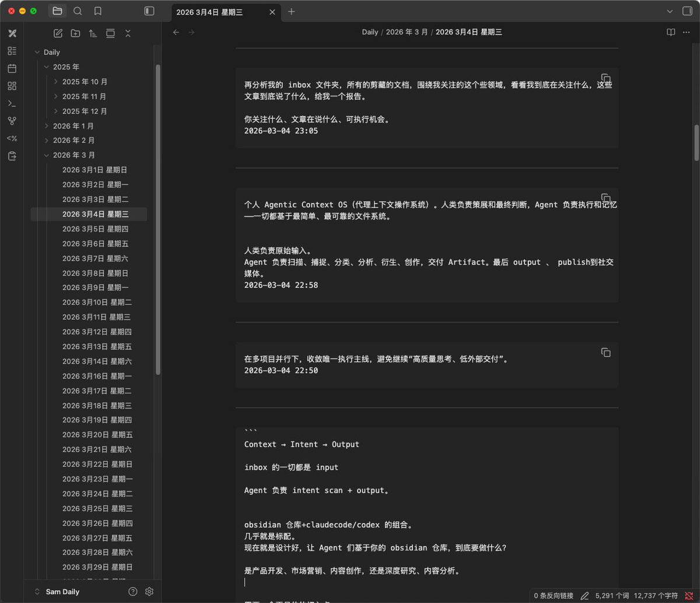700x603 pixels.
Task: Toggle the left sidebar
Action: pos(149,11)
